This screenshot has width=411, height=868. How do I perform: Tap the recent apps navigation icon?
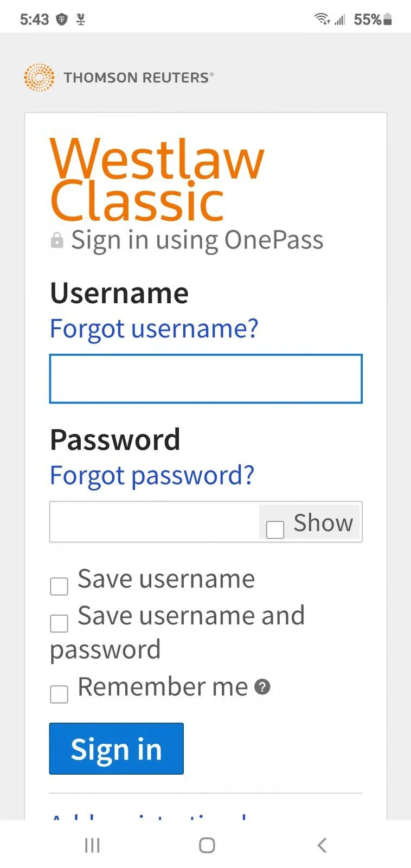point(92,845)
